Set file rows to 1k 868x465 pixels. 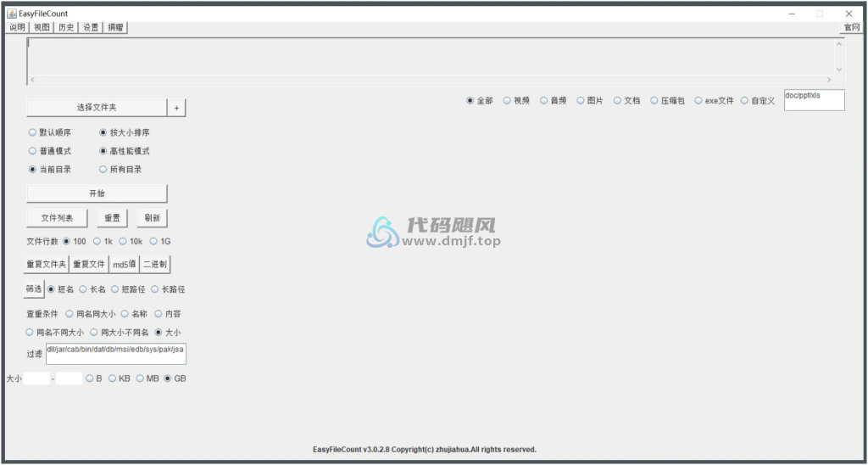click(103, 241)
